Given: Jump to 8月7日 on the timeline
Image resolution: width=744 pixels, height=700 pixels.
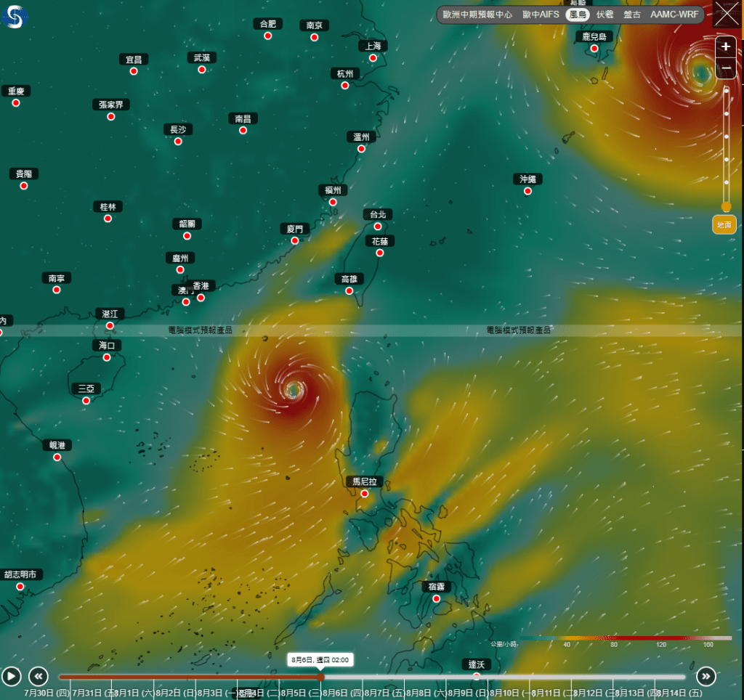Looking at the screenshot, I should coord(384,693).
